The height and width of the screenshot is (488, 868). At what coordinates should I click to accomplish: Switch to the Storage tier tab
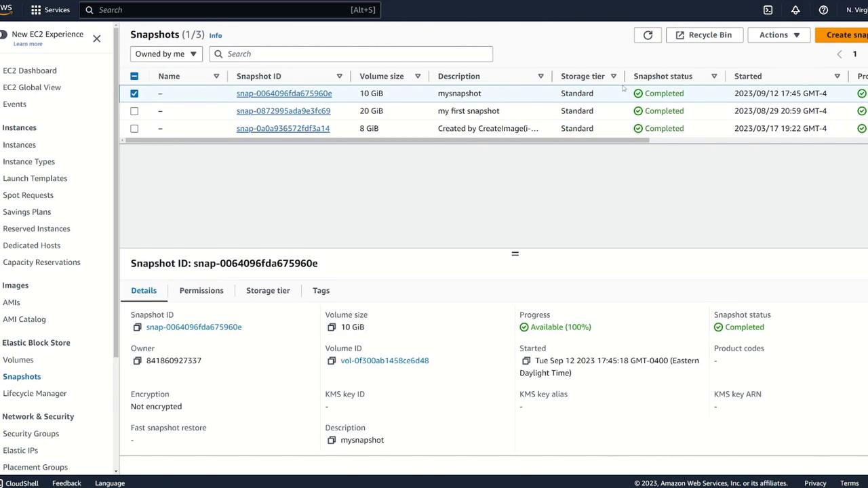click(268, 291)
